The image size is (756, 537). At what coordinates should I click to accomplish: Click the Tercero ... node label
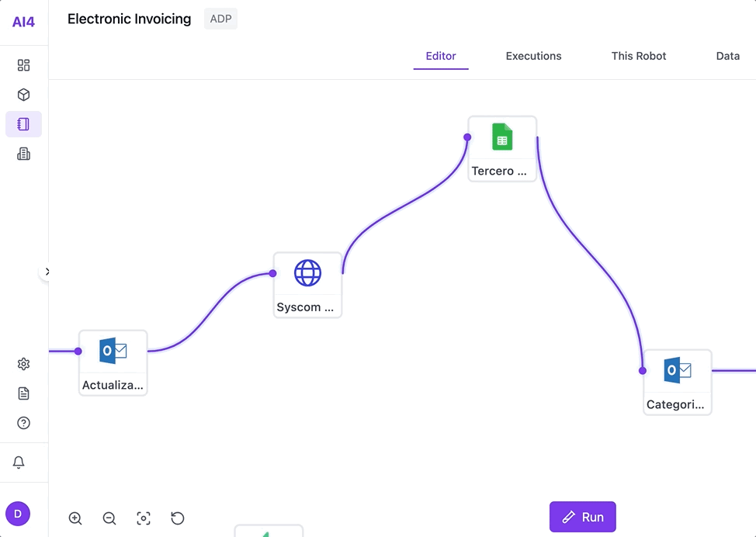point(499,171)
